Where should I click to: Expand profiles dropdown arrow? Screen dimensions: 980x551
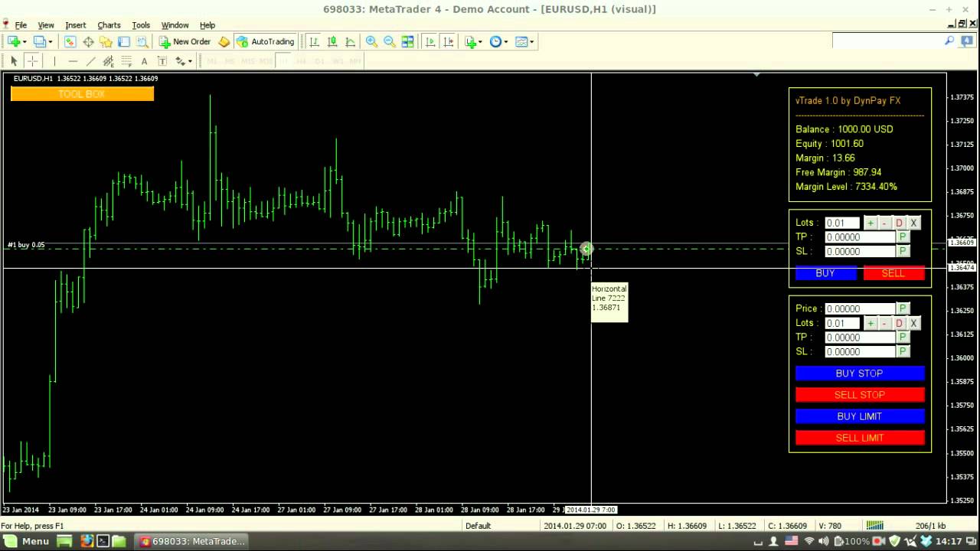pos(51,42)
